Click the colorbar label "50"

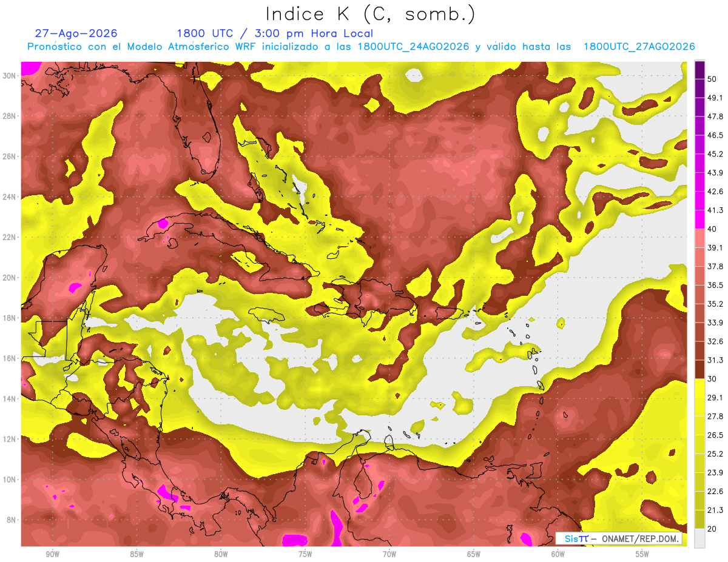pos(713,79)
